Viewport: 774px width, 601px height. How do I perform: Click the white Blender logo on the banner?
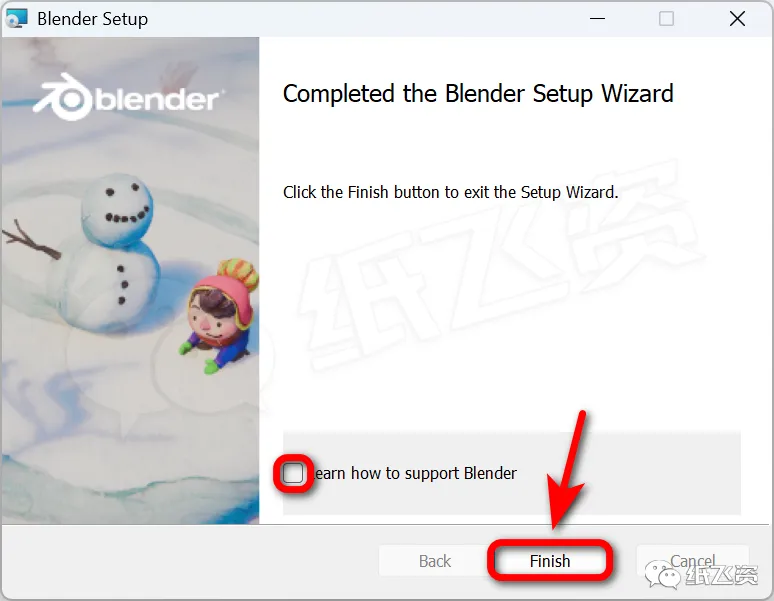(129, 97)
